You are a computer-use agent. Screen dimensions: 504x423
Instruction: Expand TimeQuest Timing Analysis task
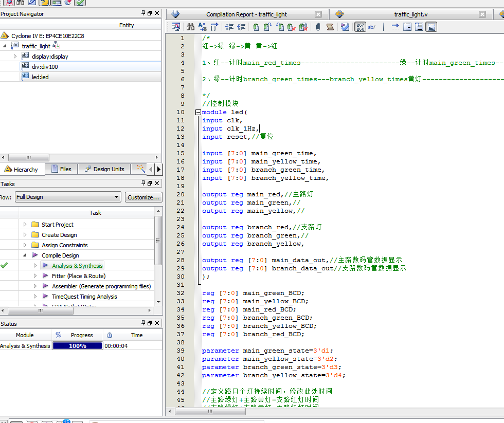35,297
